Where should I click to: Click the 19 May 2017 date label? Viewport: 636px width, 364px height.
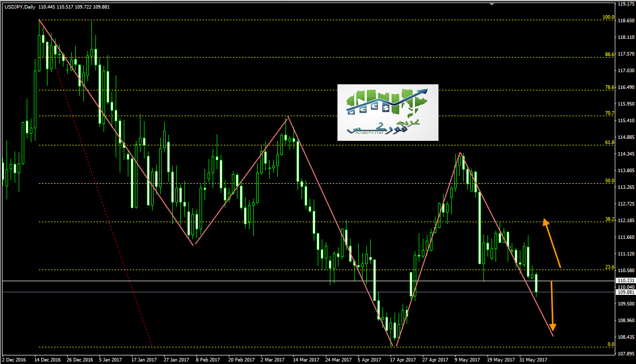pyautogui.click(x=500, y=360)
